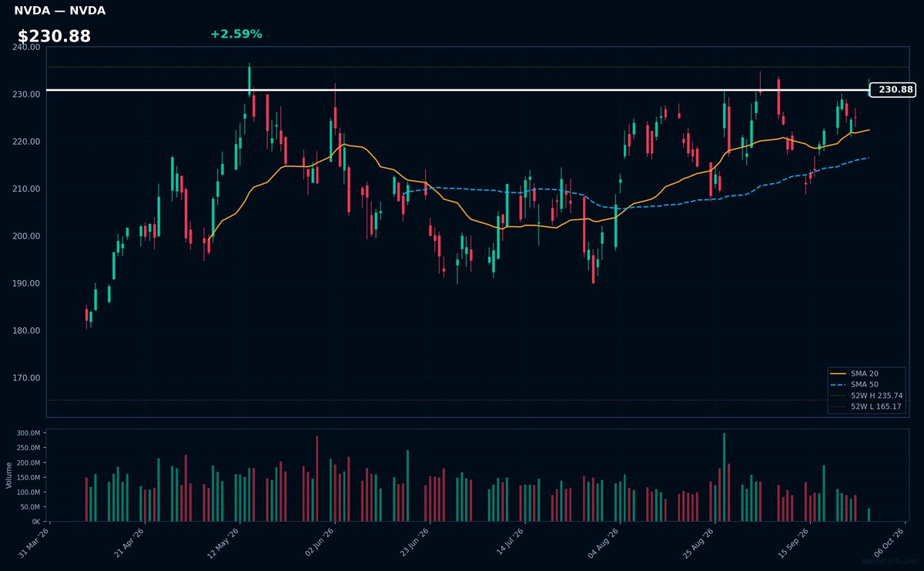Click the 220.00 price axis label

(x=27, y=142)
